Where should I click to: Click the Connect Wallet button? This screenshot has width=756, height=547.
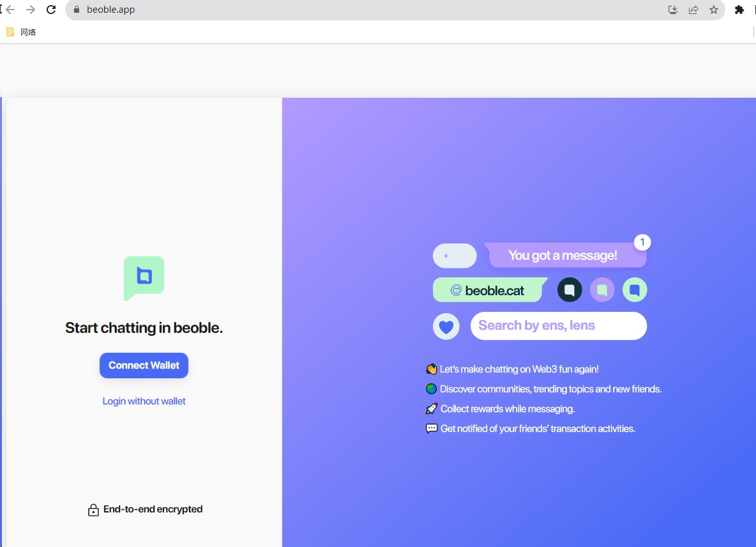pos(144,365)
